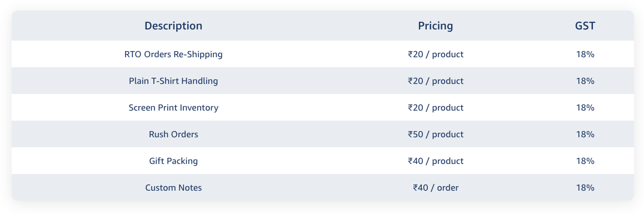The image size is (644, 214).
Task: Click the 18% GST for Custom Notes
Action: [585, 188]
